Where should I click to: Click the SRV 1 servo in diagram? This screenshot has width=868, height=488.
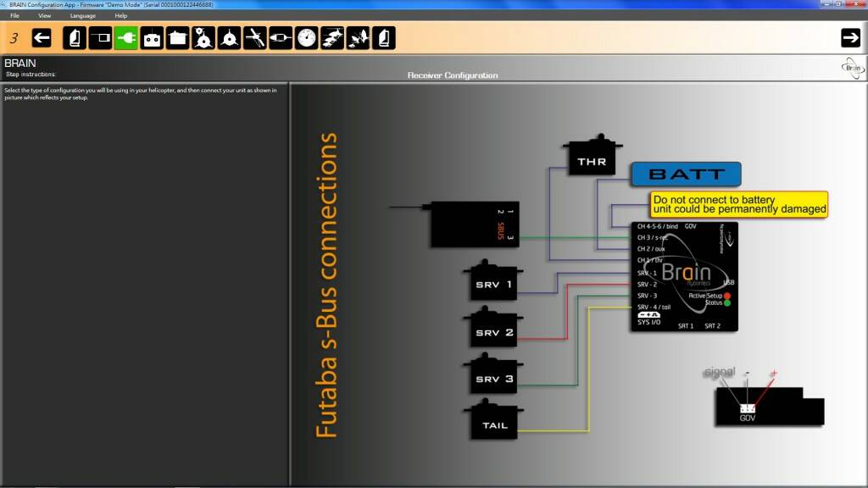click(493, 280)
